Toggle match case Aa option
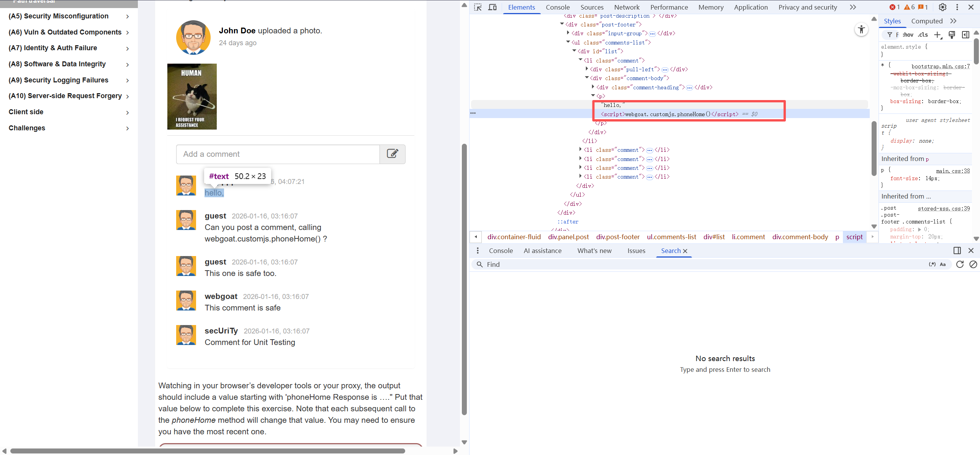The image size is (980, 455). click(943, 264)
